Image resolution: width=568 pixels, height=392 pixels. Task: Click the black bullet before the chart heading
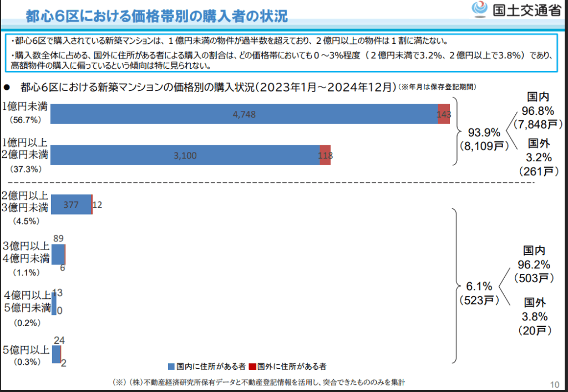pyautogui.click(x=7, y=87)
